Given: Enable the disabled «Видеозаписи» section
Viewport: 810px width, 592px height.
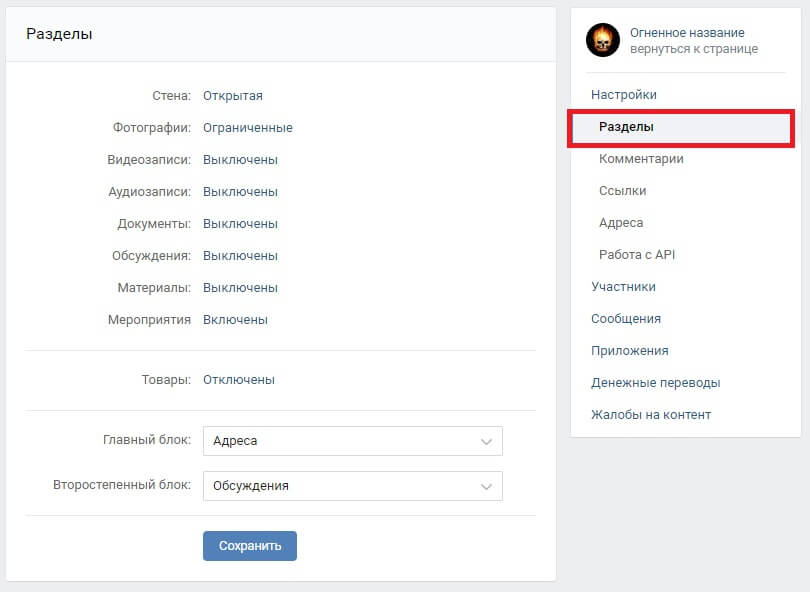Looking at the screenshot, I should click(x=240, y=159).
